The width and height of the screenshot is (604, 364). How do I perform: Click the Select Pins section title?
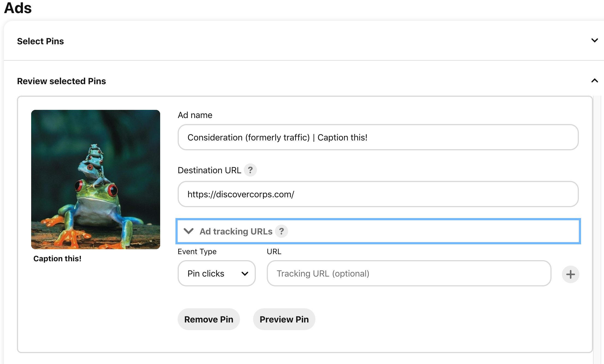point(40,41)
